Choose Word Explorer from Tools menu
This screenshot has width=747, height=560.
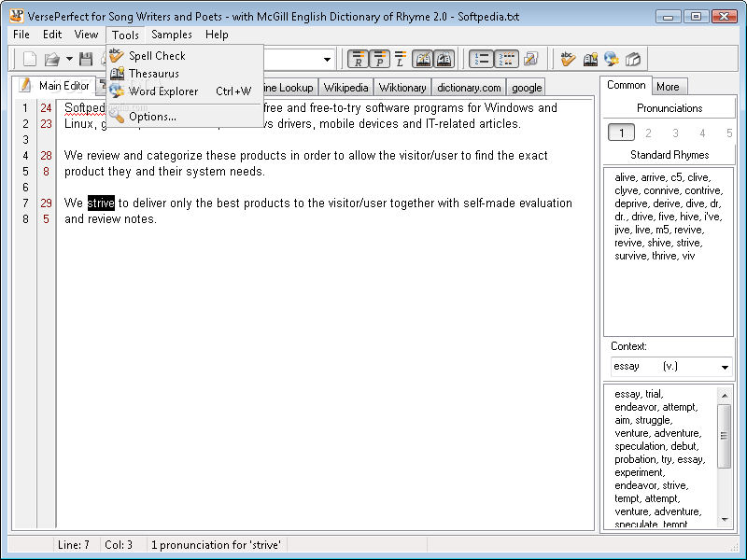pyautogui.click(x=185, y=91)
